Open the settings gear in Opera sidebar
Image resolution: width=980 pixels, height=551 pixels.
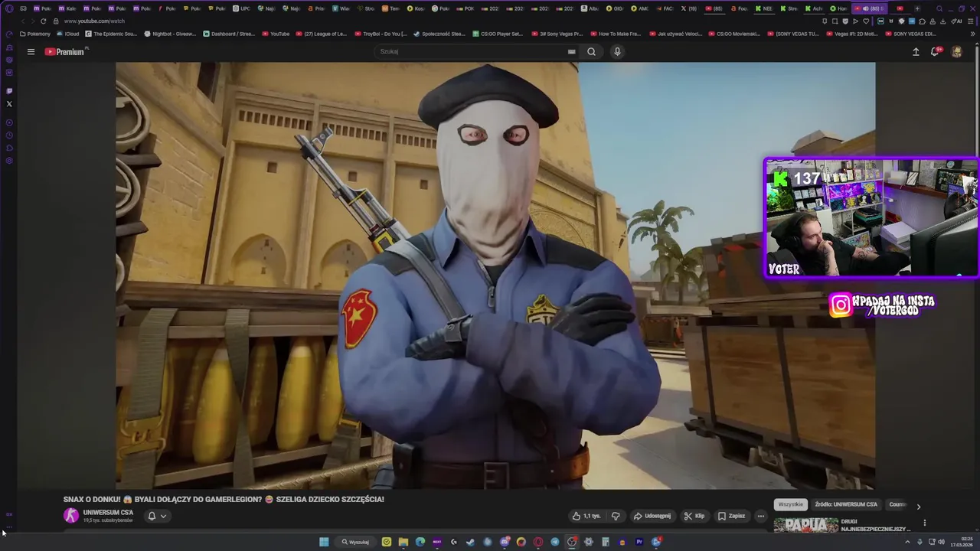coord(9,161)
